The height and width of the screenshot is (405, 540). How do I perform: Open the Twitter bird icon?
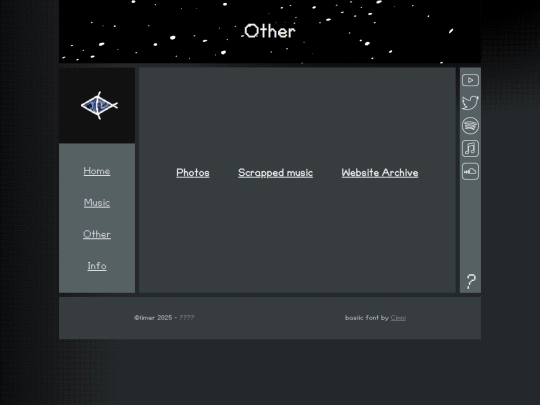pos(470,103)
